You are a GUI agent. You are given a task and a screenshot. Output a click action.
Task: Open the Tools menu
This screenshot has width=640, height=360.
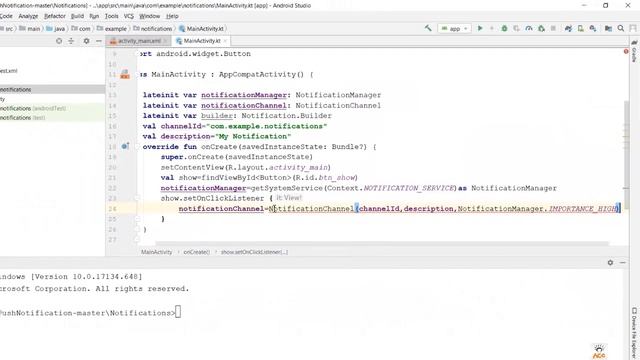pyautogui.click(x=111, y=16)
